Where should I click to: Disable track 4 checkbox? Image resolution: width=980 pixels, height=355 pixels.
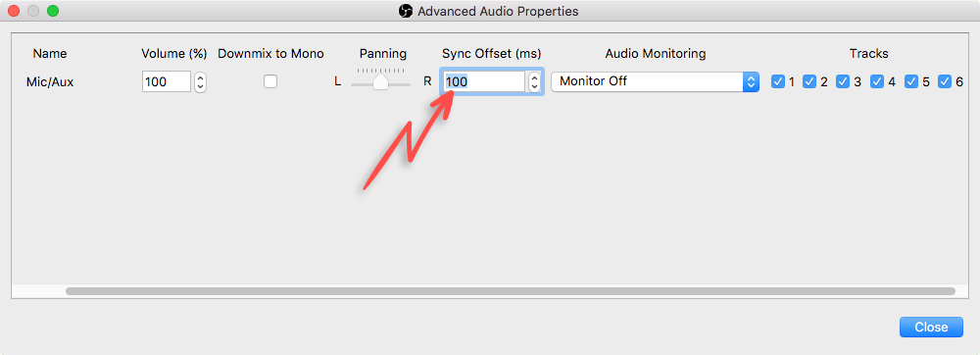[877, 81]
